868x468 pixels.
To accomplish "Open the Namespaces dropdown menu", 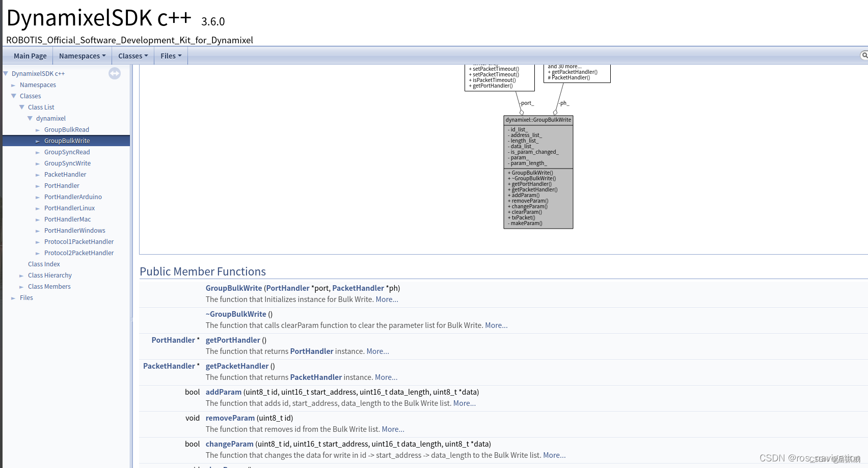I will [83, 56].
